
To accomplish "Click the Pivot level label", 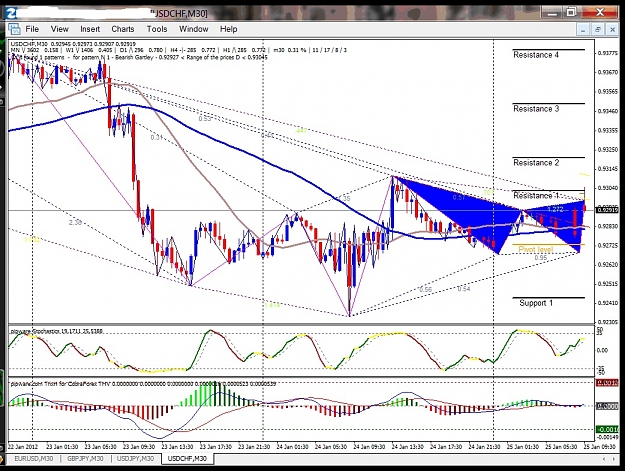I will tap(535, 249).
